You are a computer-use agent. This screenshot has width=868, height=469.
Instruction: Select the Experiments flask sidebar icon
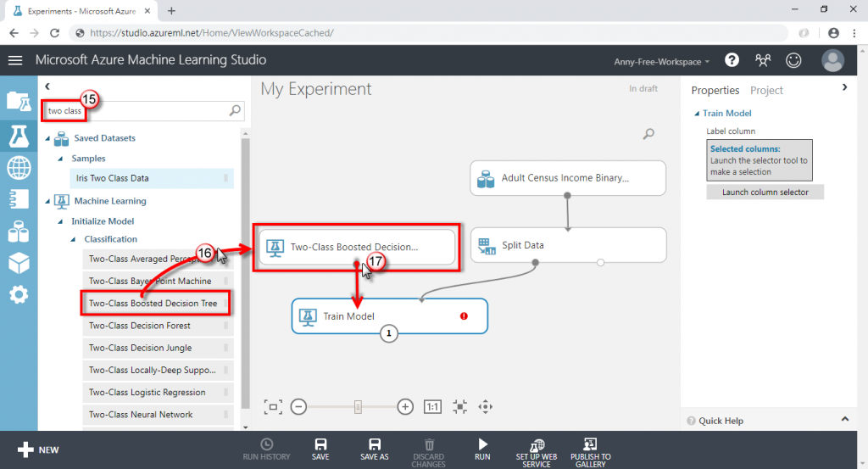tap(19, 136)
